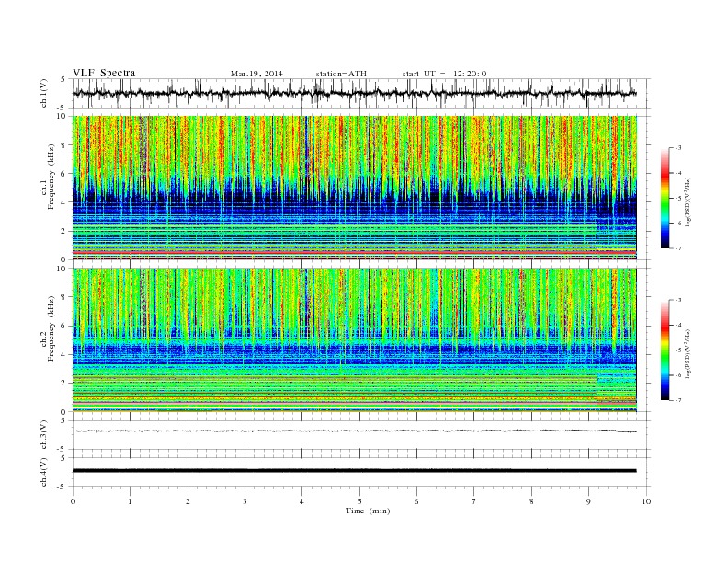Click time axis tick label '8' minutes
The height and width of the screenshot is (563, 728).
coord(531,501)
